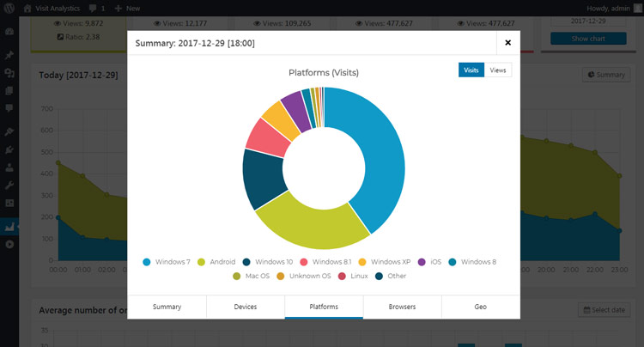Select the Platforms tab

point(324,307)
